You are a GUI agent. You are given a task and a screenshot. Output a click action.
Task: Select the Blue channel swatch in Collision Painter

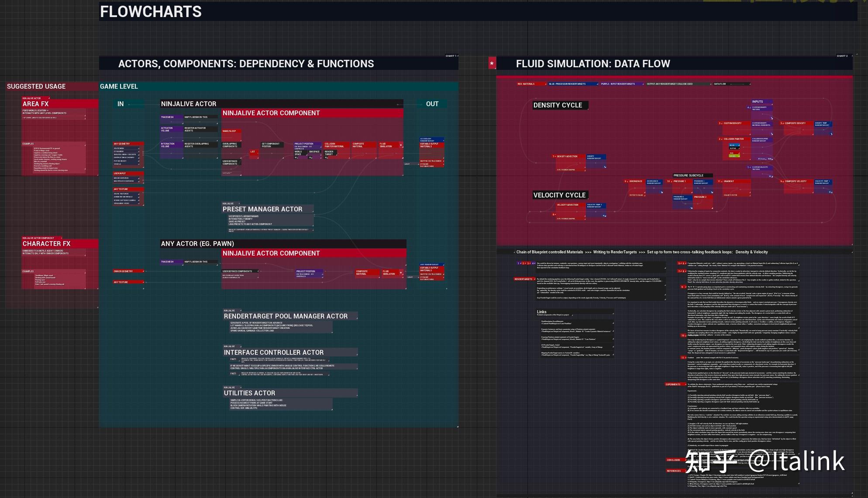[x=734, y=145]
